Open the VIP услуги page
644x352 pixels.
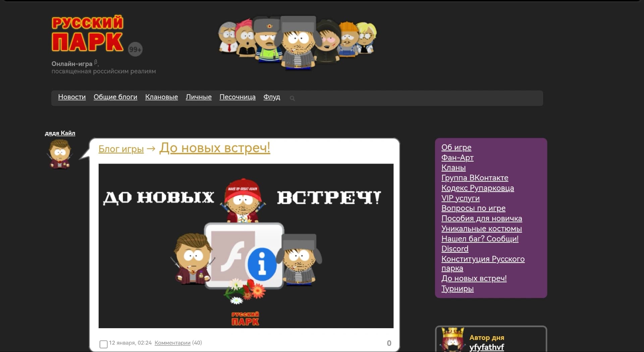click(461, 198)
